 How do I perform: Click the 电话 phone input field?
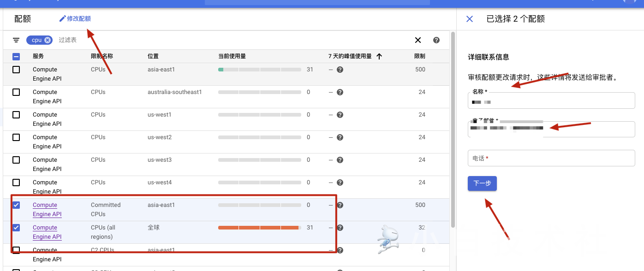point(551,158)
